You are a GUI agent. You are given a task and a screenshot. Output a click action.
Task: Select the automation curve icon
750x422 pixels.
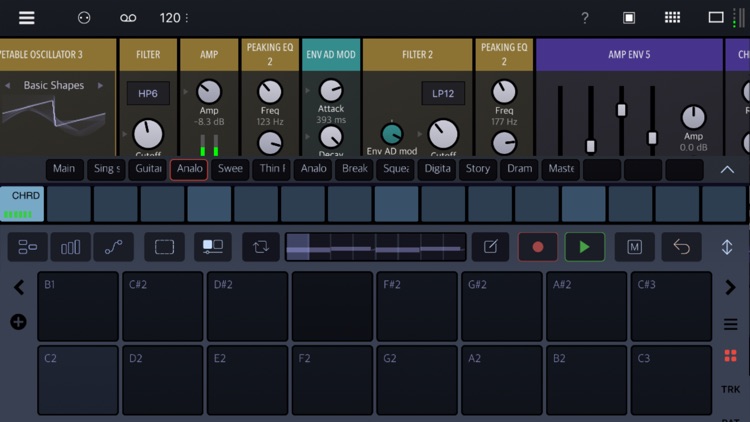coord(114,247)
